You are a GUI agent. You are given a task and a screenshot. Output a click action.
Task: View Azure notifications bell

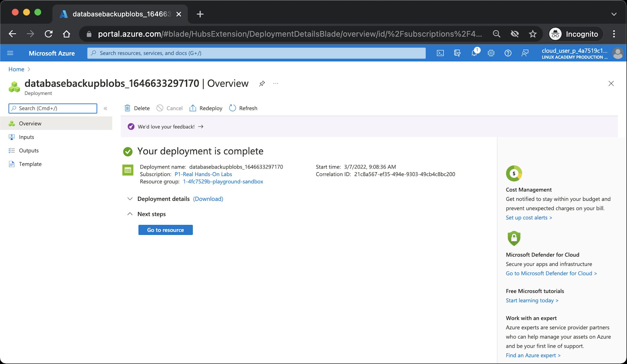474,53
